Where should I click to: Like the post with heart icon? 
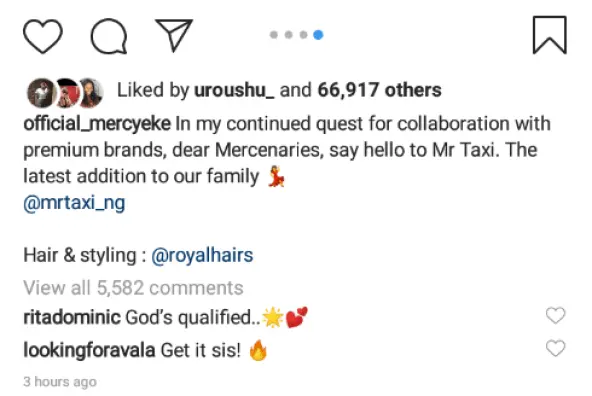[x=43, y=36]
